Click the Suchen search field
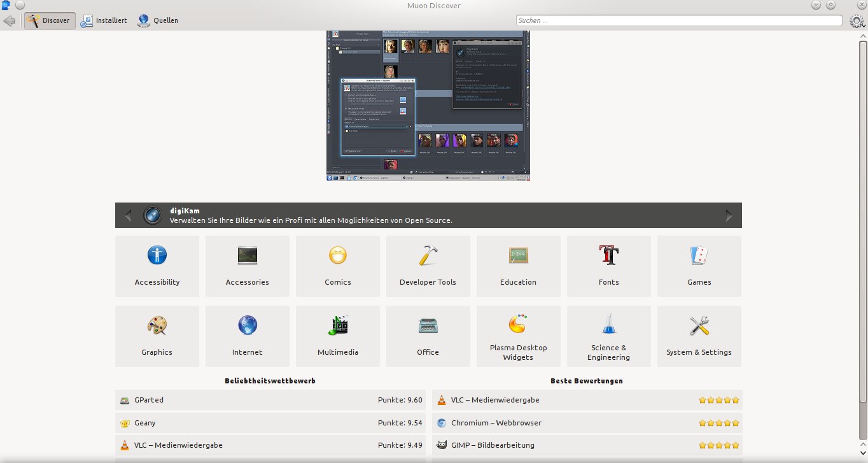This screenshot has width=868, height=463. (x=679, y=20)
